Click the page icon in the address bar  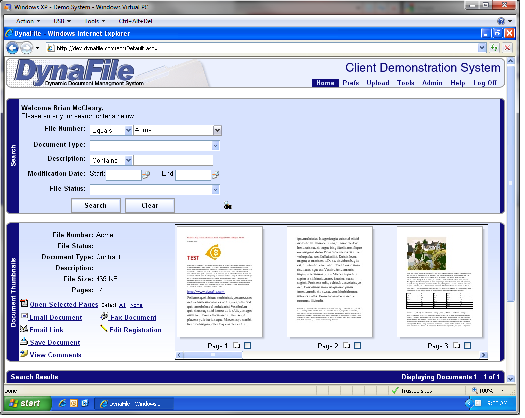pyautogui.click(x=51, y=48)
